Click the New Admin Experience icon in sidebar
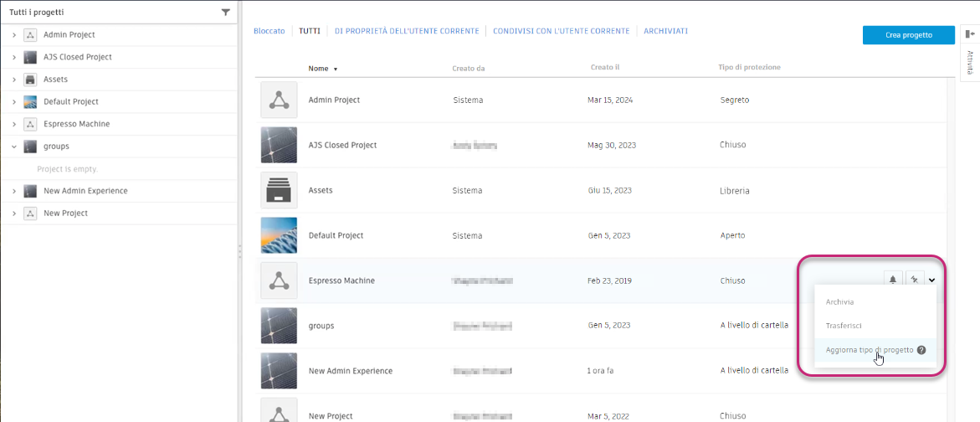Image resolution: width=980 pixels, height=422 pixels. click(29, 191)
